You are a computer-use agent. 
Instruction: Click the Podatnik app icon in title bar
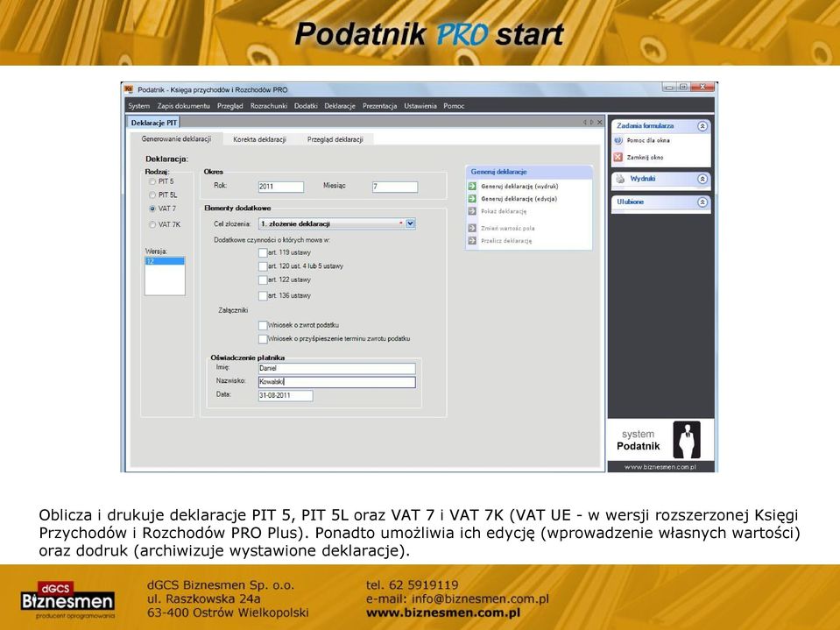(x=129, y=89)
